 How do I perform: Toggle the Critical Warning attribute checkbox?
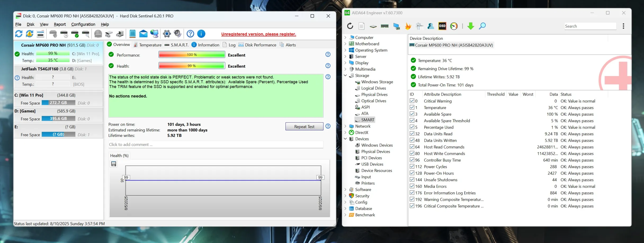click(x=412, y=101)
